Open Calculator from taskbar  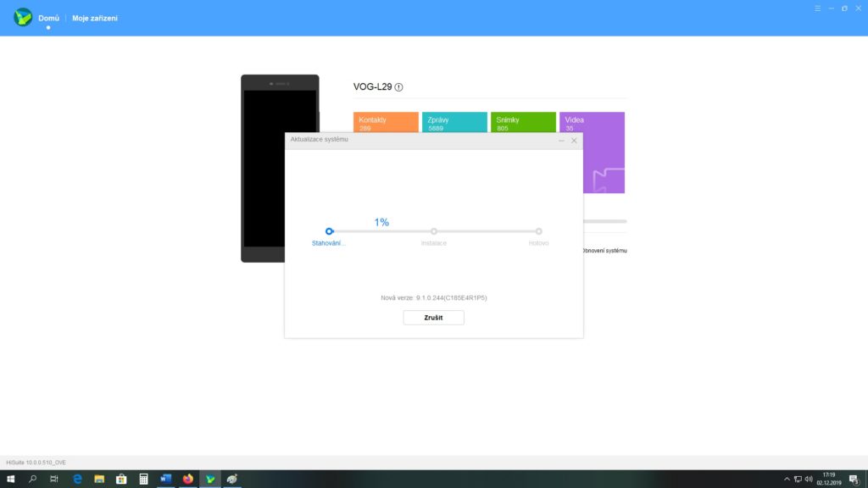[x=143, y=480]
